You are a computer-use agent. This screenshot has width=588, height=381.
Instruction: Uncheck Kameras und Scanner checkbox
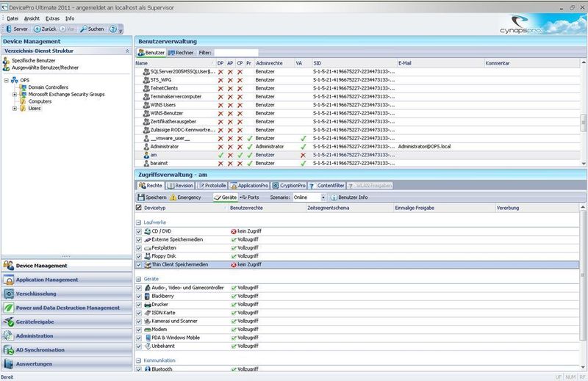point(139,322)
